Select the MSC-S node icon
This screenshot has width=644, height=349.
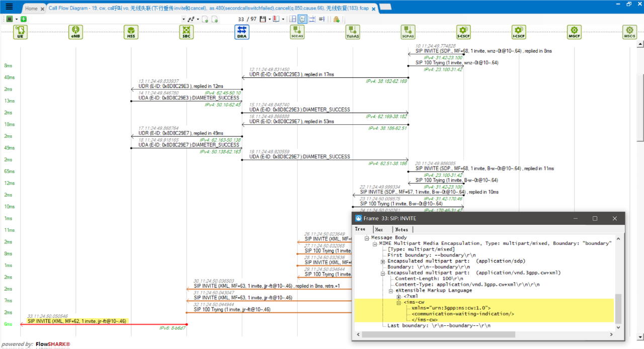pyautogui.click(x=629, y=32)
